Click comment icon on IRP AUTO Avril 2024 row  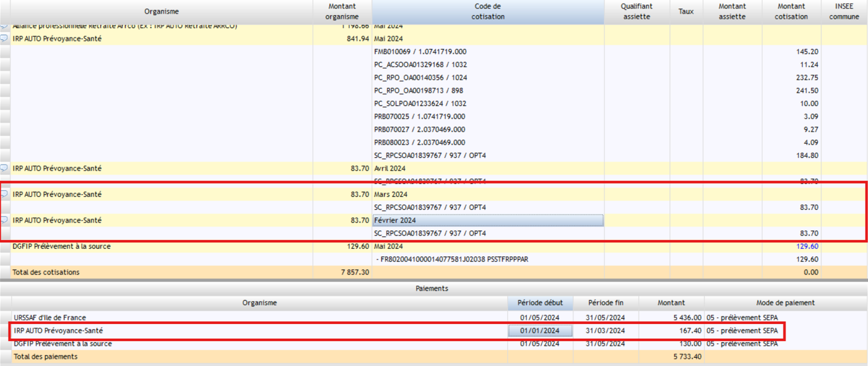5,168
